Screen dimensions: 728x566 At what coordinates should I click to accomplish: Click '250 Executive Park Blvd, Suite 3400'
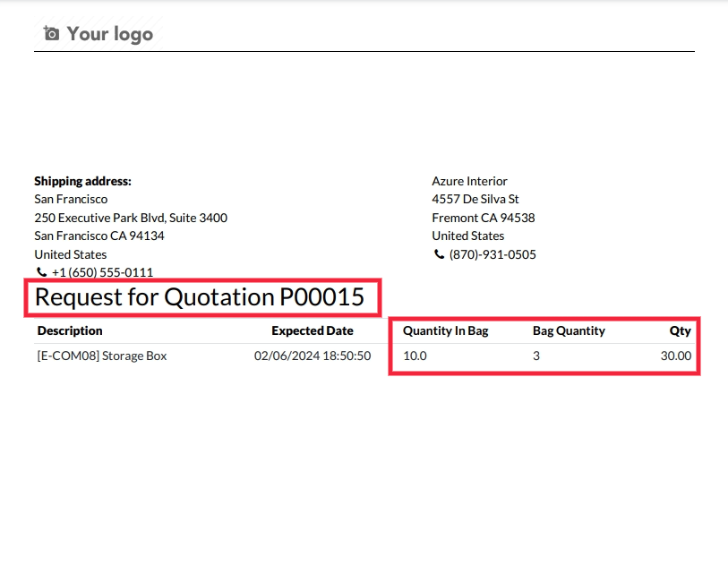131,218
